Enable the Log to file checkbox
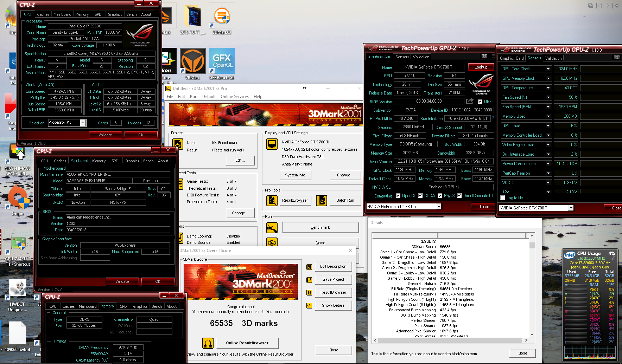 [503, 198]
